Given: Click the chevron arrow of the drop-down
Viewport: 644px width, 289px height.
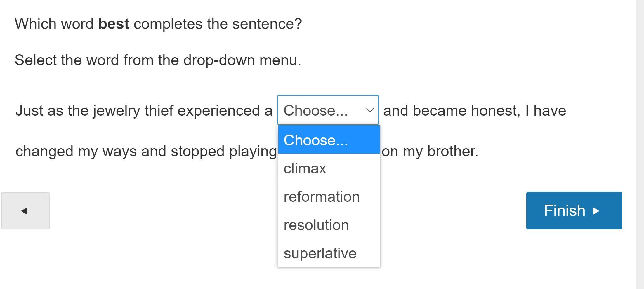Looking at the screenshot, I should [x=370, y=110].
